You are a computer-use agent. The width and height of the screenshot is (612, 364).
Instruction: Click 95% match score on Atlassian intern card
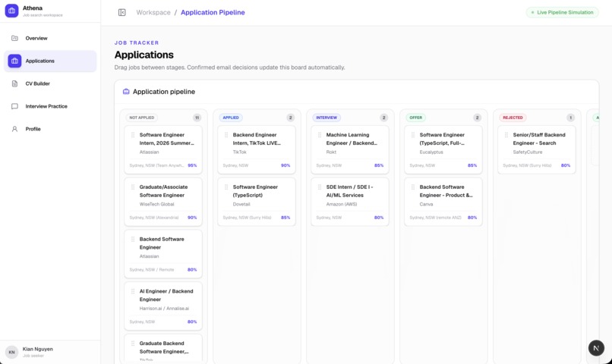click(192, 165)
